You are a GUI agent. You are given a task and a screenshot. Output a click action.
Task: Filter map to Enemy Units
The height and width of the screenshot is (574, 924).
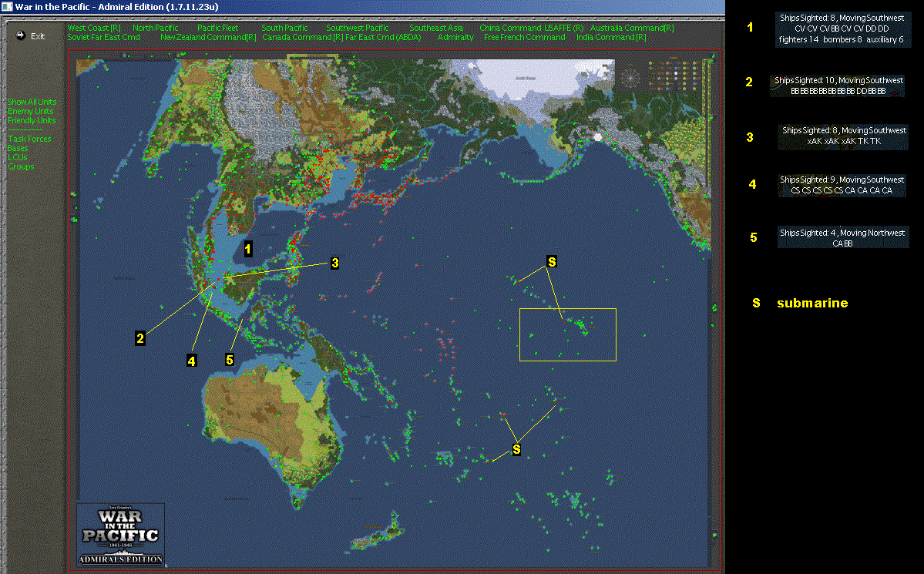click(31, 112)
